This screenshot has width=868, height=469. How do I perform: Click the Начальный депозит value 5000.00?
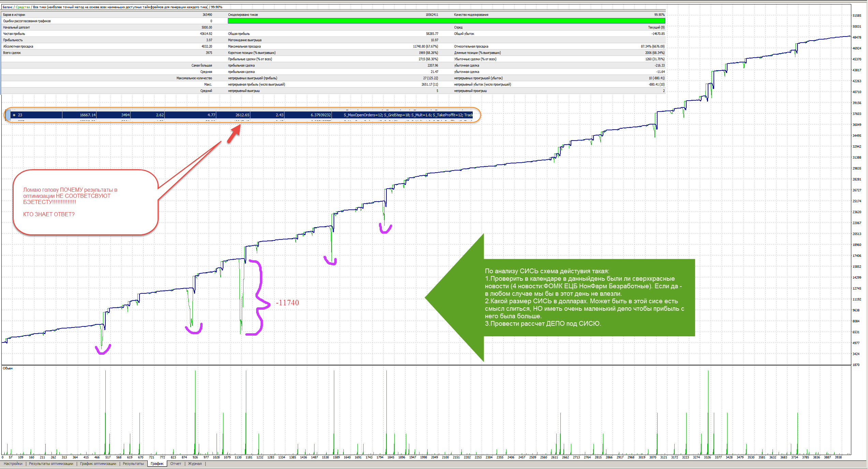(x=207, y=27)
